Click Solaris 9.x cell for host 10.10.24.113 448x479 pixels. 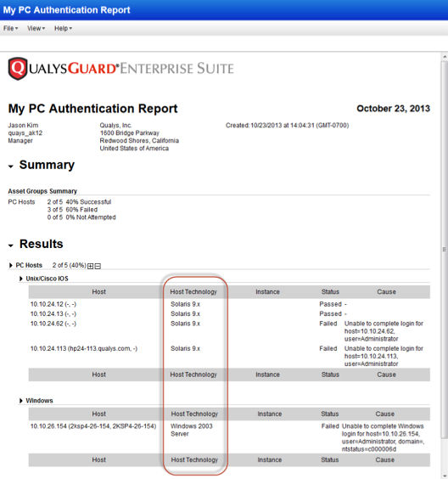(x=185, y=348)
